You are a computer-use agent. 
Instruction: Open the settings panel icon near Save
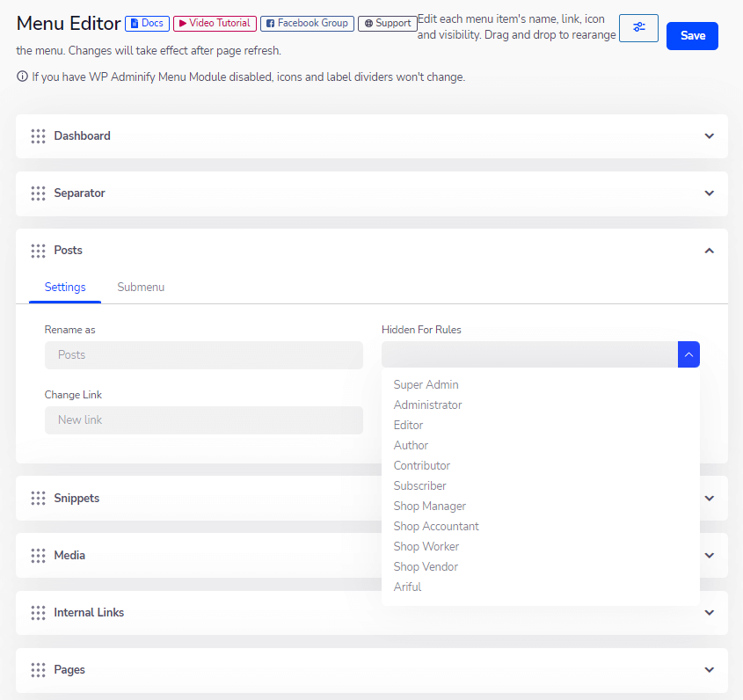(638, 27)
